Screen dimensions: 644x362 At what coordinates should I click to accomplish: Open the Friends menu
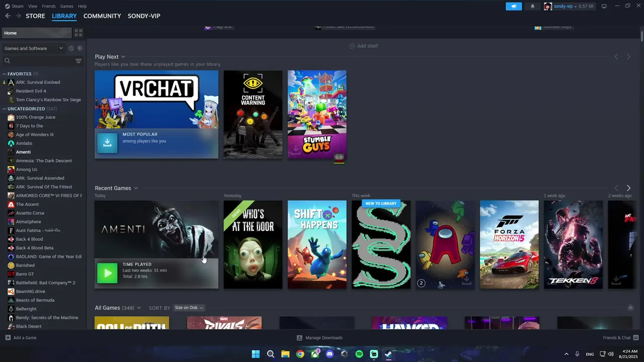point(49,6)
